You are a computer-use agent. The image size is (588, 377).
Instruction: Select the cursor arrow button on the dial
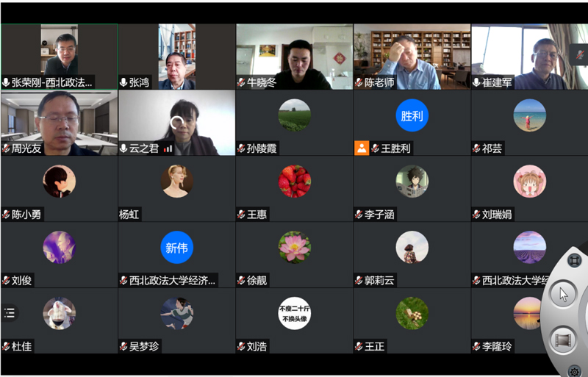(x=563, y=295)
